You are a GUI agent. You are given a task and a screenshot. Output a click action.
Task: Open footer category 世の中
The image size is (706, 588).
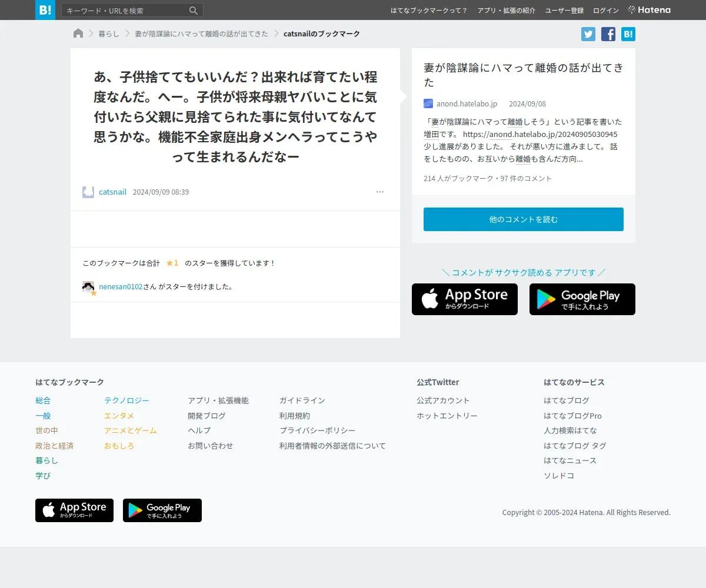click(x=46, y=430)
